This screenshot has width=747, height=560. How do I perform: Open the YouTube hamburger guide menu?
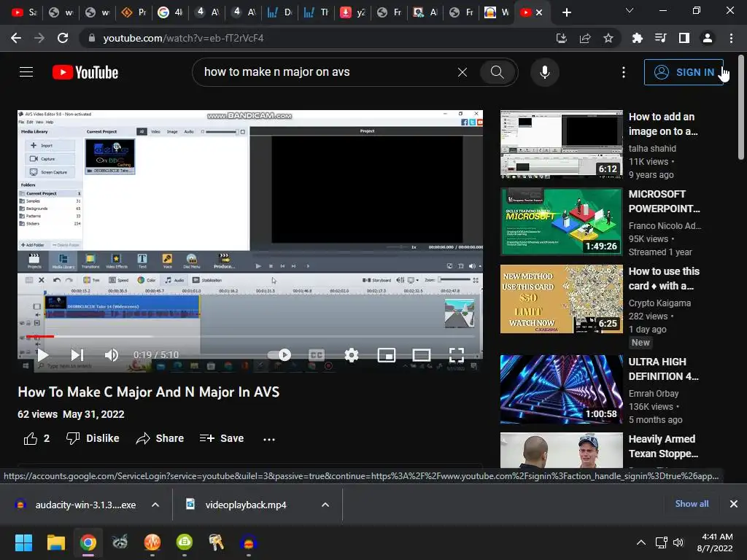pos(26,72)
